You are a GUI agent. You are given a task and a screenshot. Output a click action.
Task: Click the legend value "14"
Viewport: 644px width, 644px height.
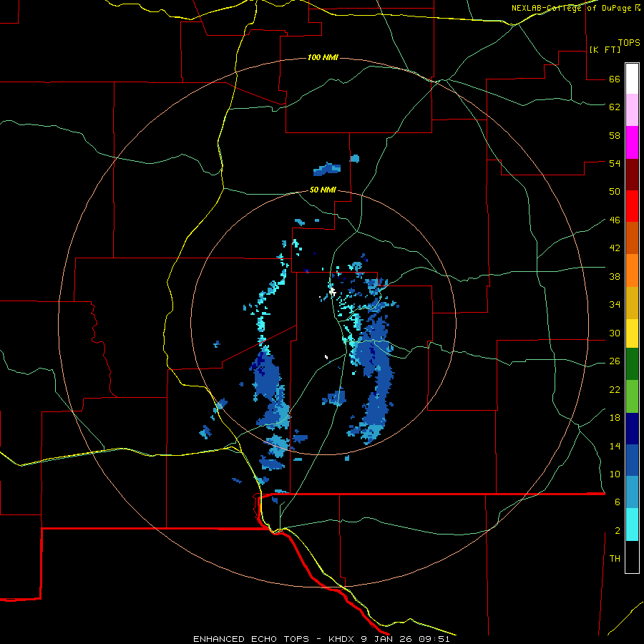(615, 446)
